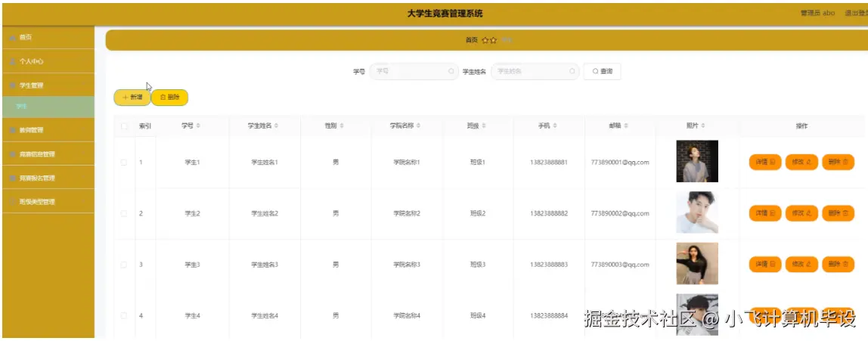Tick the checkbox for row 学生2
868x341 pixels.
124,213
